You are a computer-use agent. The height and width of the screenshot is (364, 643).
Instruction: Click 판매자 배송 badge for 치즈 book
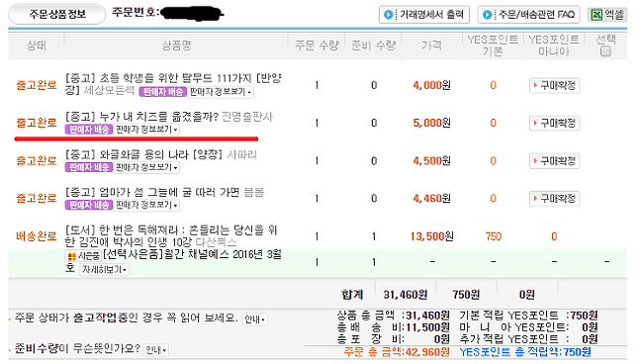coord(89,130)
